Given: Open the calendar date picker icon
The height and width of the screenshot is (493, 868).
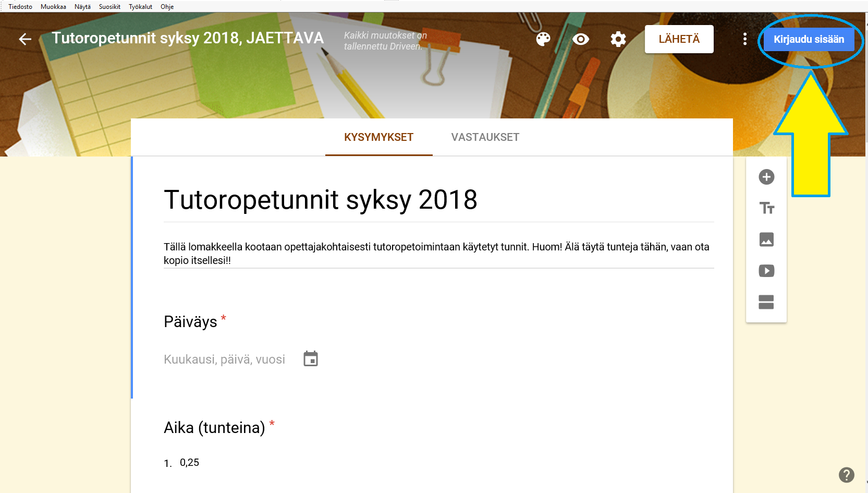Looking at the screenshot, I should [x=311, y=359].
